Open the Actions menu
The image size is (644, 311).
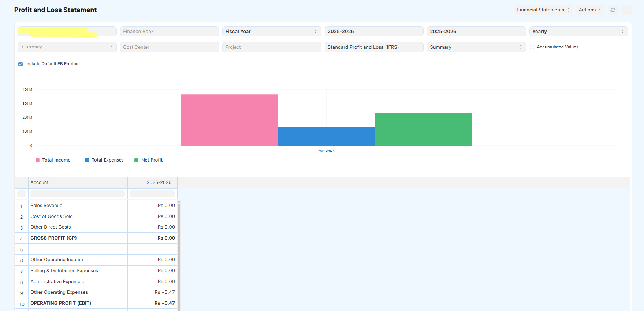(589, 10)
